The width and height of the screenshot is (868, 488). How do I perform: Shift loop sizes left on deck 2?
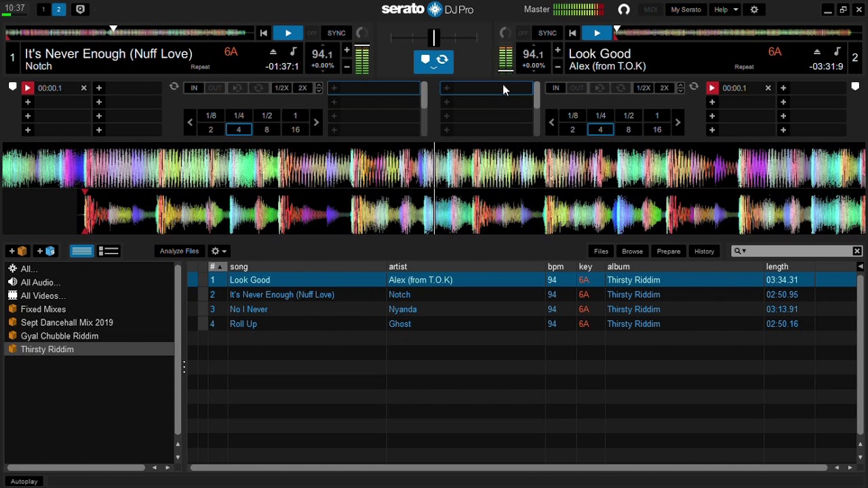click(x=551, y=123)
